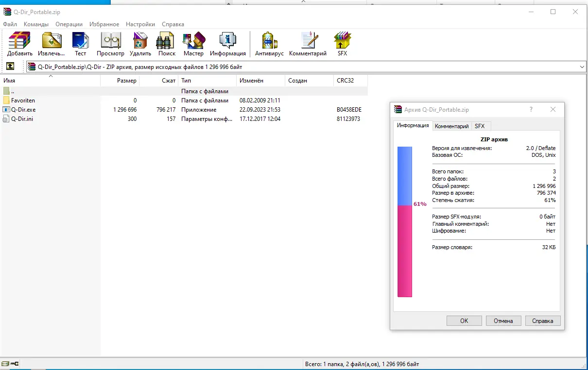Sort by the Изменён column header
The image size is (588, 370).
tap(261, 81)
